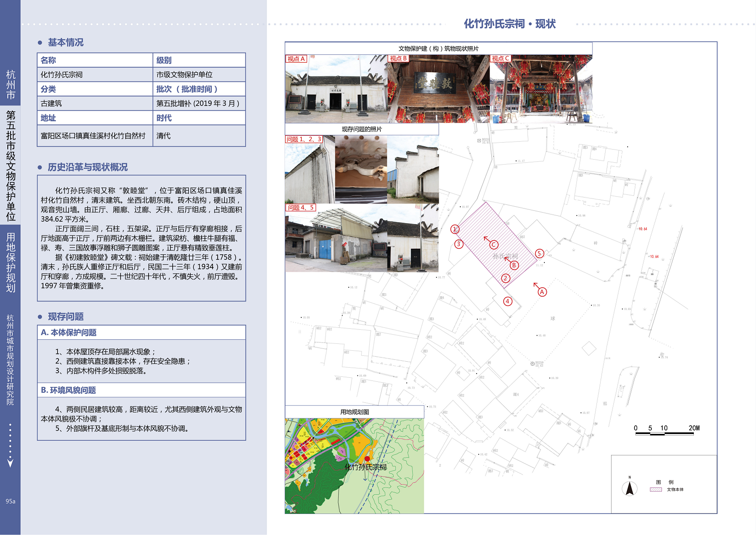Click the hatched 文物本体 legend swatch
The width and height of the screenshot is (756, 535).
point(656,489)
